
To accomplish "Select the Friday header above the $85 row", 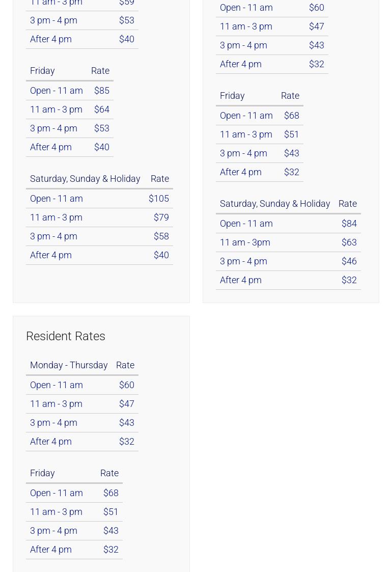I will (42, 71).
